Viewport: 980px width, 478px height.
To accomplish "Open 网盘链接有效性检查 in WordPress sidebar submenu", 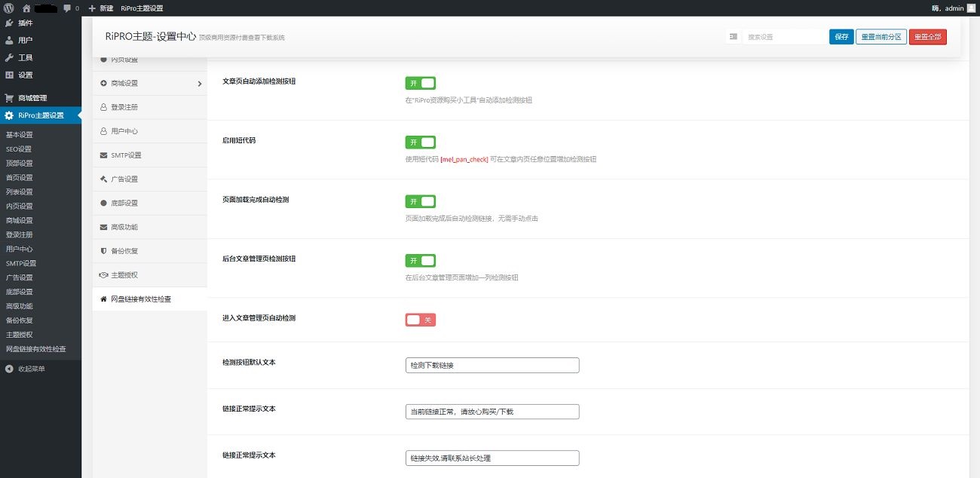I will [36, 349].
